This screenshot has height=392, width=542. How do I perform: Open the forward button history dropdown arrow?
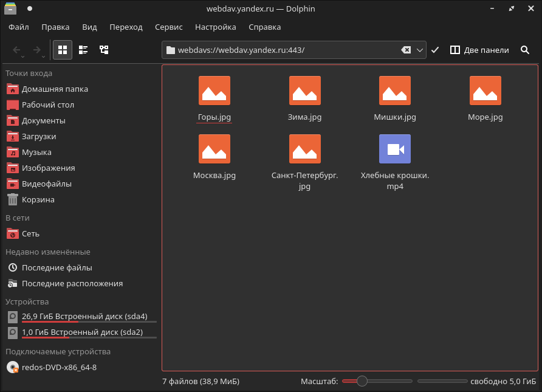click(44, 57)
